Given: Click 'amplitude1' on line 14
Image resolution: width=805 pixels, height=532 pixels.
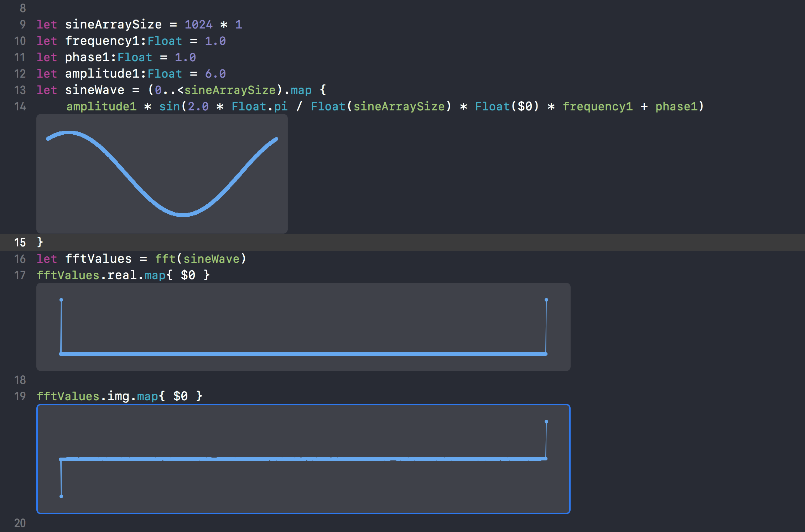Looking at the screenshot, I should click(102, 106).
